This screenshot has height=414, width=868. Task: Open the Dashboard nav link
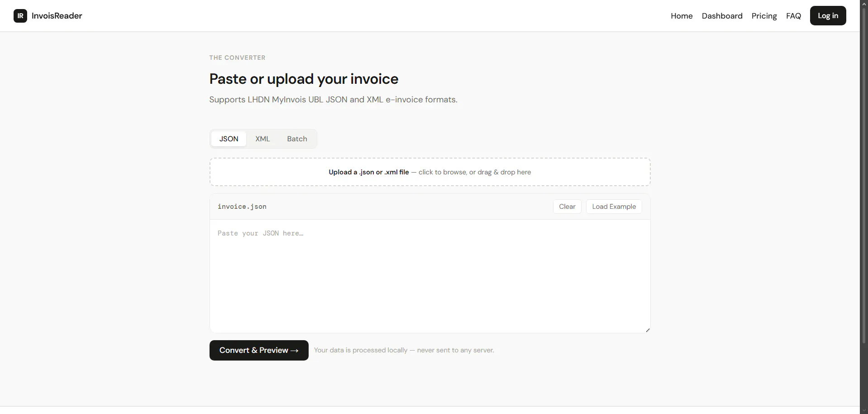point(722,16)
